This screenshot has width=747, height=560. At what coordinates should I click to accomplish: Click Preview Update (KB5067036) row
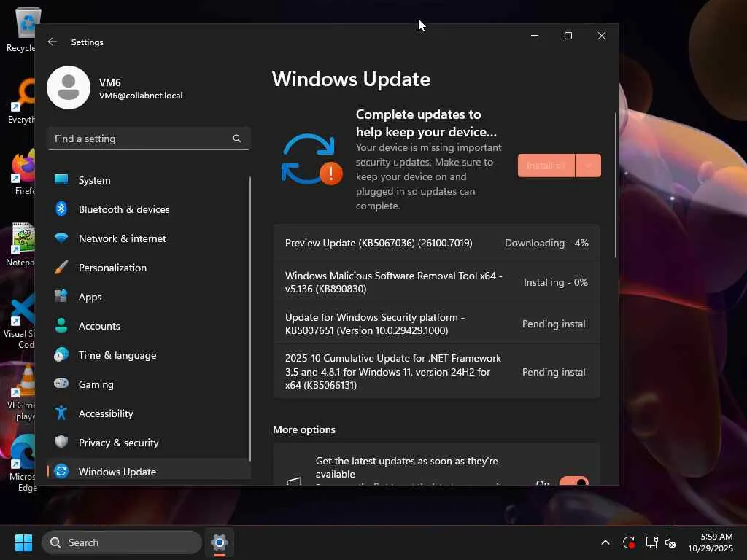(x=436, y=243)
